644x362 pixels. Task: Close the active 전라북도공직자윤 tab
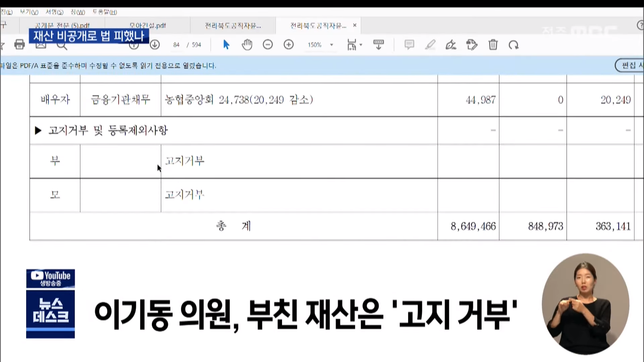355,25
